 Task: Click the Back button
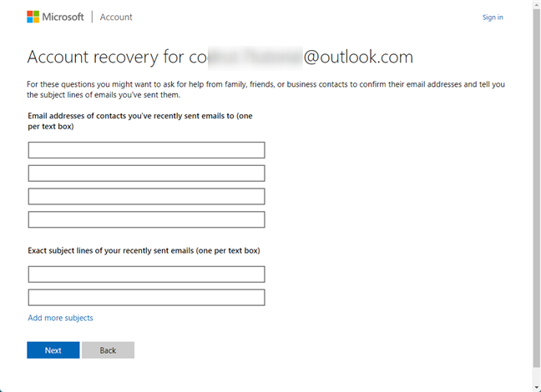108,350
